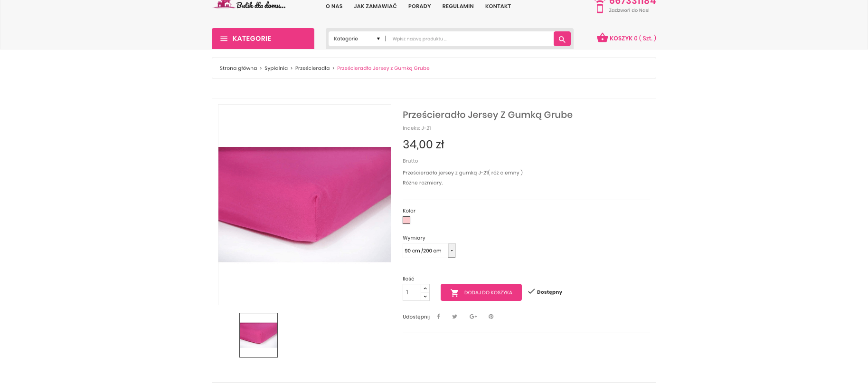Expand the Kategorie search filter dropdown
The image size is (868, 387).
point(357,39)
